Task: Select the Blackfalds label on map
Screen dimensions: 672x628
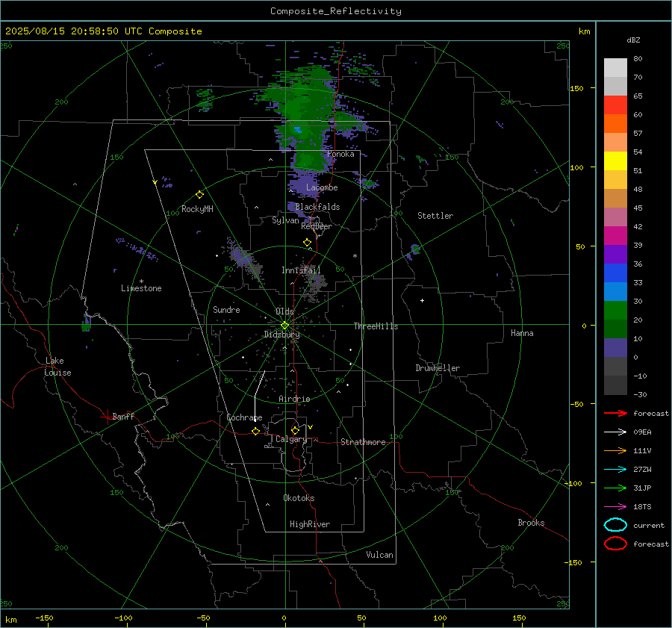Action: point(317,207)
